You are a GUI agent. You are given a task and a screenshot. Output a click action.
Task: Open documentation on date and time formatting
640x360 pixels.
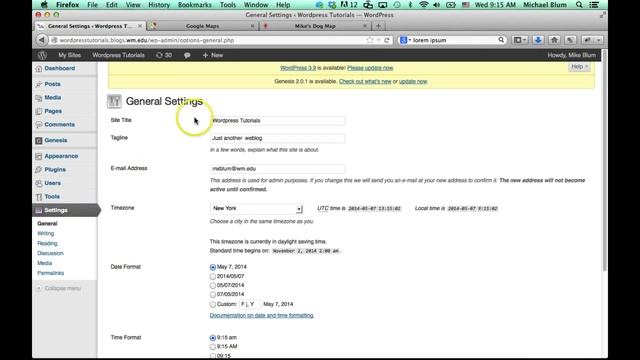tap(262, 316)
